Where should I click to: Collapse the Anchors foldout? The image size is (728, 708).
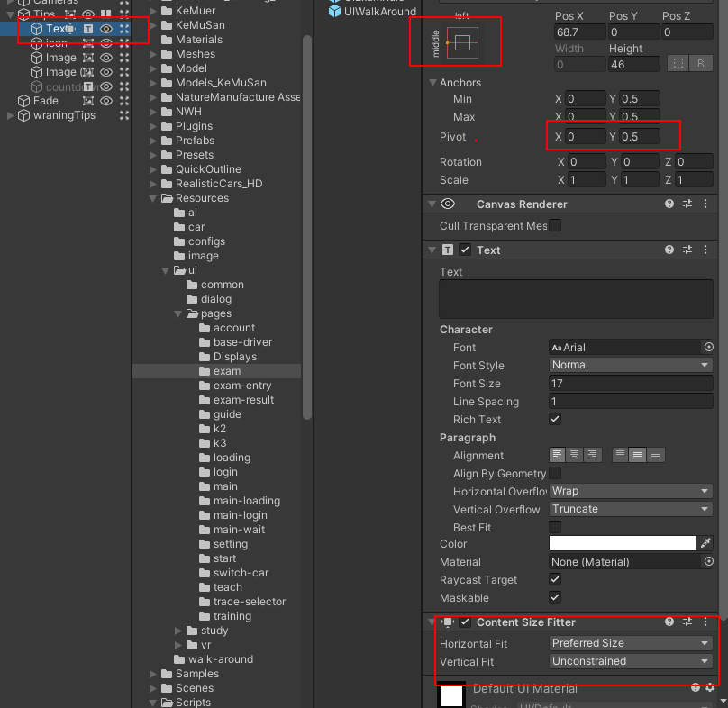432,83
